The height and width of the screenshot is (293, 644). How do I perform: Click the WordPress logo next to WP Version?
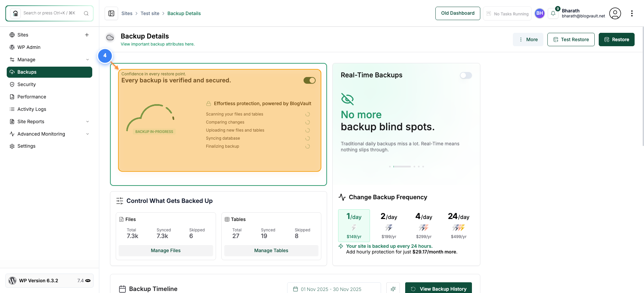click(12, 281)
